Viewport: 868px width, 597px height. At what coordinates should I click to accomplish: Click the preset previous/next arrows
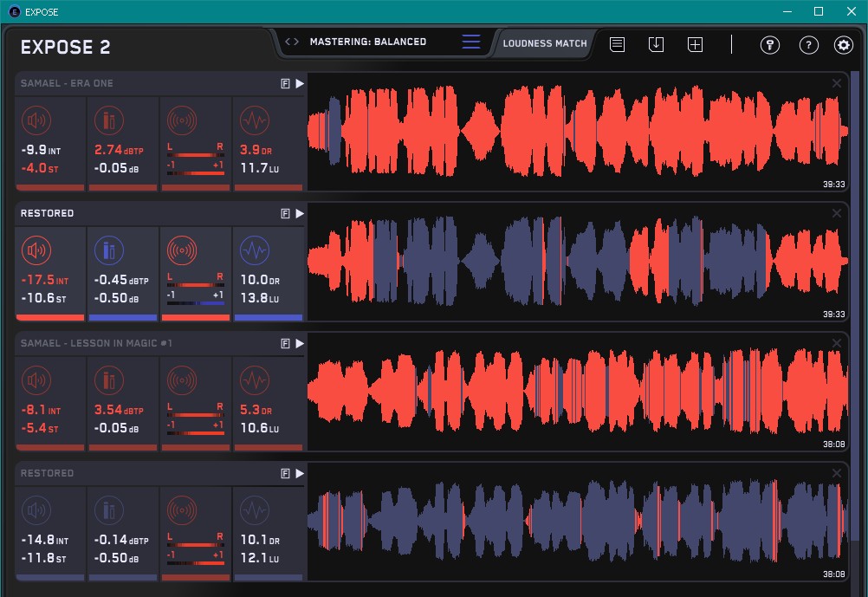pos(292,42)
